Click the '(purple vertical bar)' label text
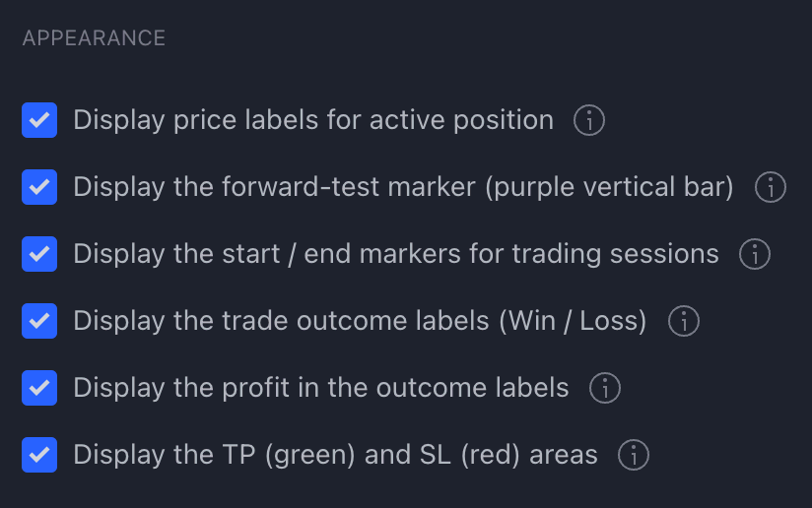812x508 pixels. click(x=610, y=187)
